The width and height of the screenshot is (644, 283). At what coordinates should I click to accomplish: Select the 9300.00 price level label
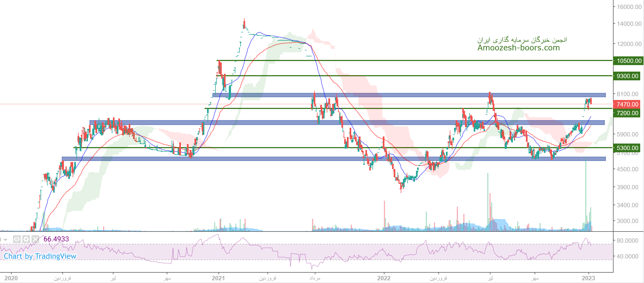tap(627, 76)
